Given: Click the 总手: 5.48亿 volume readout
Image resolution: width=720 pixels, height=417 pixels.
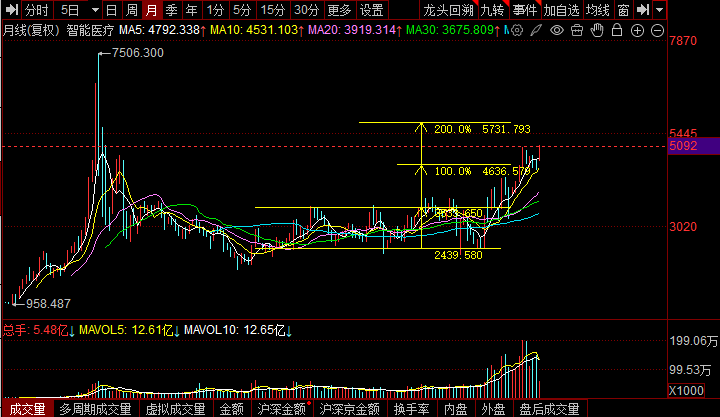Looking at the screenshot, I should coord(39,330).
